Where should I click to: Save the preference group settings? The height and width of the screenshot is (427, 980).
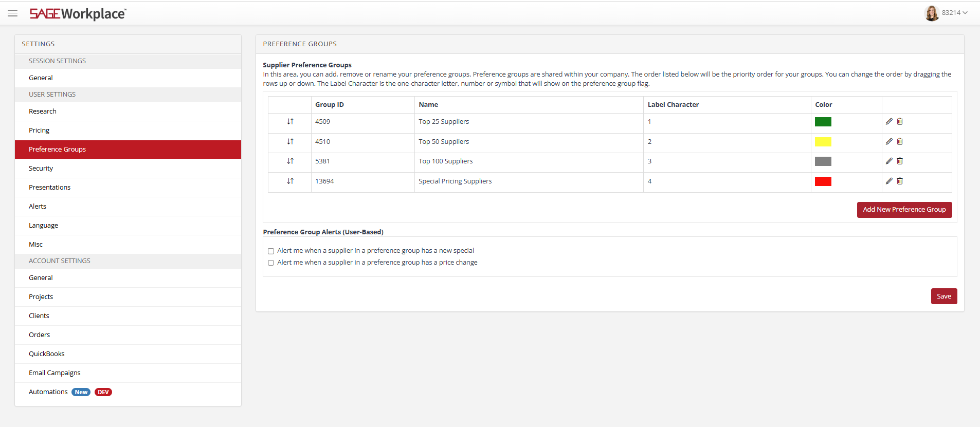tap(944, 296)
